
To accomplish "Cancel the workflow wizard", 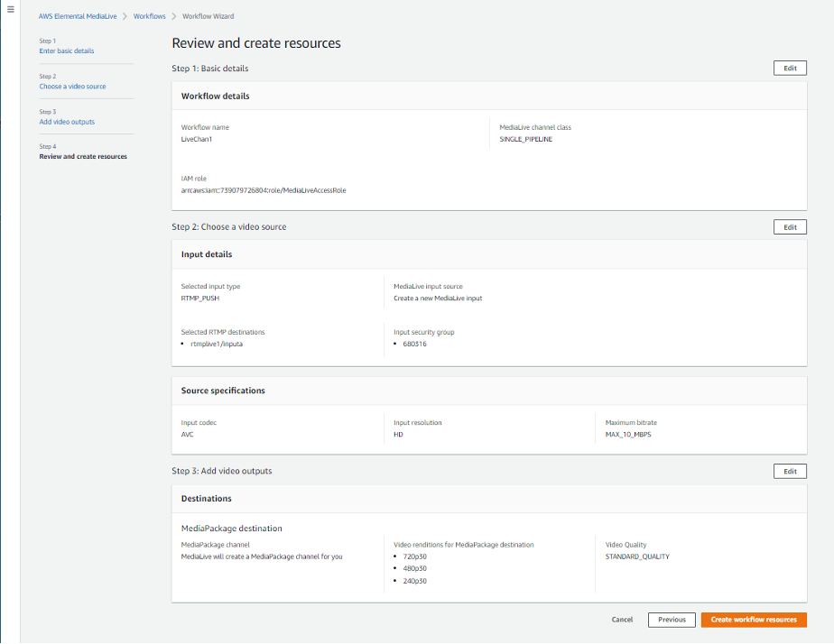I will (622, 620).
